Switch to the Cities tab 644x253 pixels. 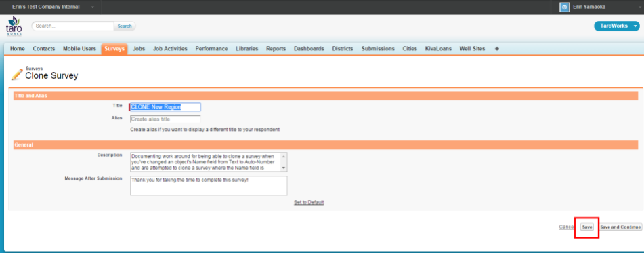click(x=410, y=49)
